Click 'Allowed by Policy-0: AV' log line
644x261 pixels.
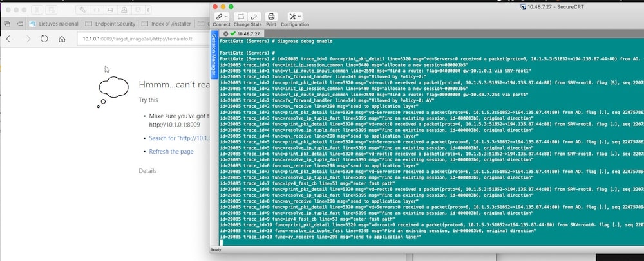tap(328, 100)
